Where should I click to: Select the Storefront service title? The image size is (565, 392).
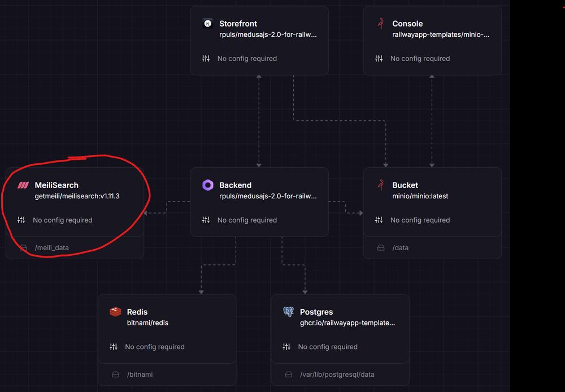coord(238,24)
